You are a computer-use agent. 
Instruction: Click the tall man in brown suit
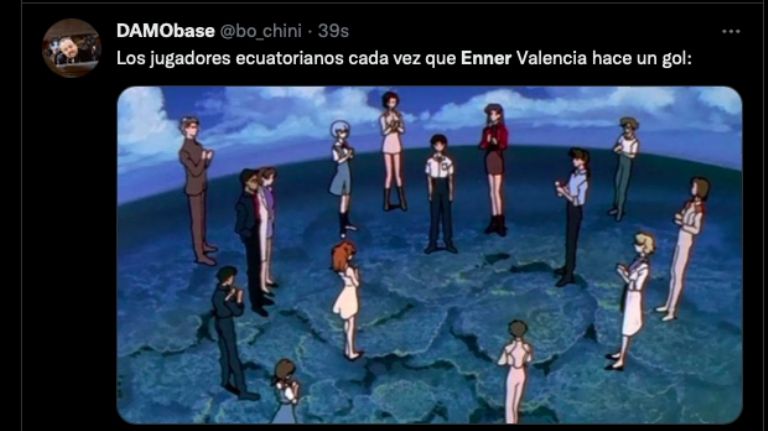pos(197,191)
